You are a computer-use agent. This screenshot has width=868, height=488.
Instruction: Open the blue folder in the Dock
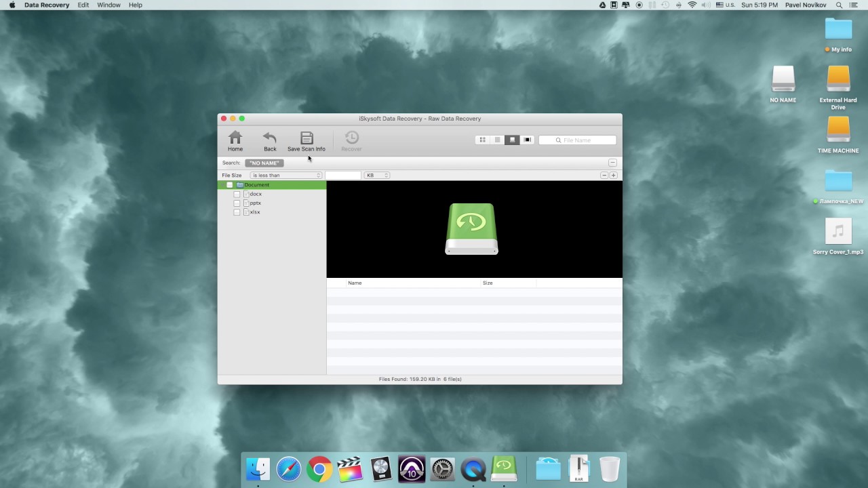(548, 468)
